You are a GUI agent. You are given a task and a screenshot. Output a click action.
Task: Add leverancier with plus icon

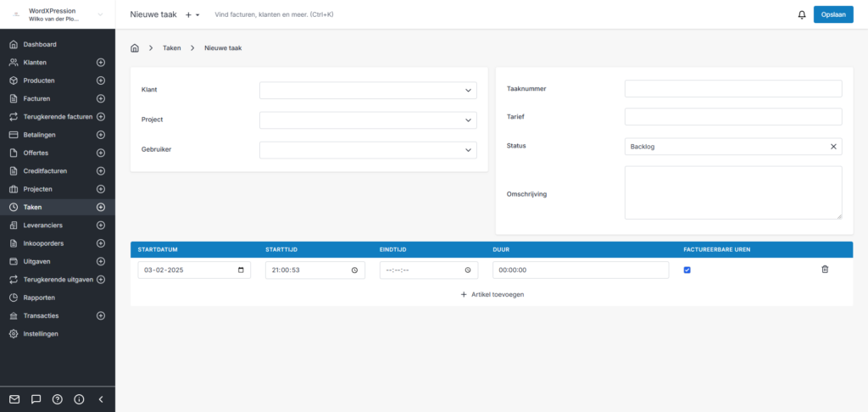(101, 225)
